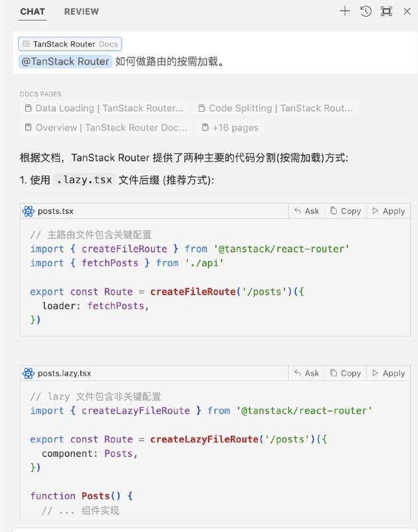
Task: Ask about the posts.tsx code block
Action: (306, 211)
